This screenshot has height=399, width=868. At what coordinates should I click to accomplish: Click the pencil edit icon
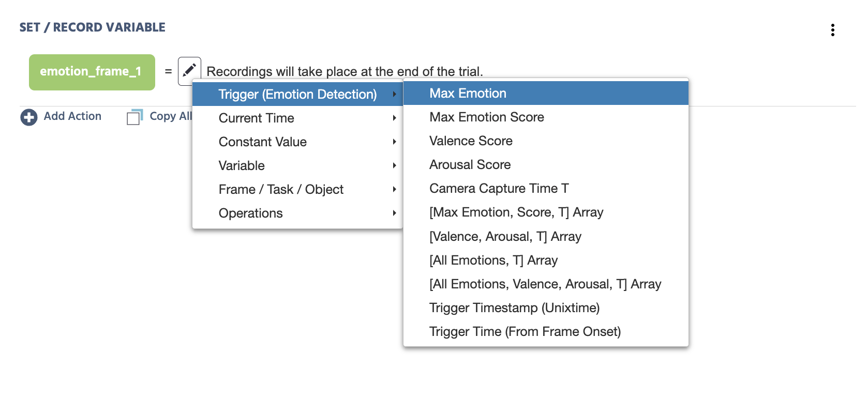[x=189, y=70]
